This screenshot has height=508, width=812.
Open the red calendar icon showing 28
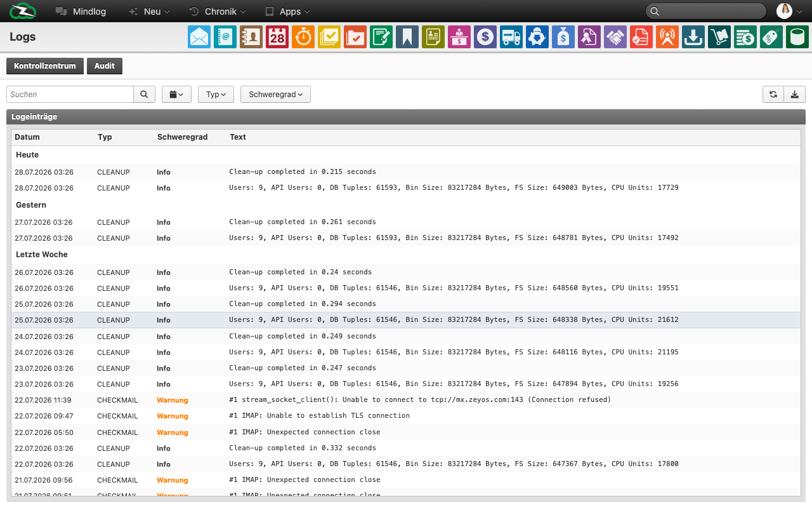click(277, 37)
